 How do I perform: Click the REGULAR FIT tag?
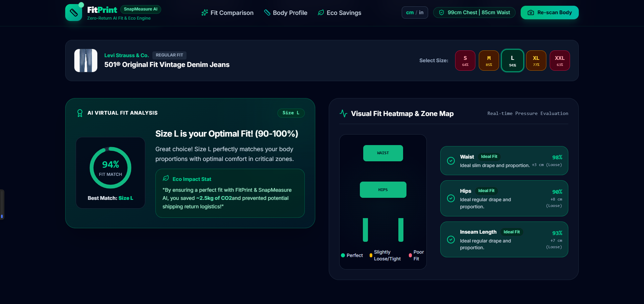click(169, 55)
